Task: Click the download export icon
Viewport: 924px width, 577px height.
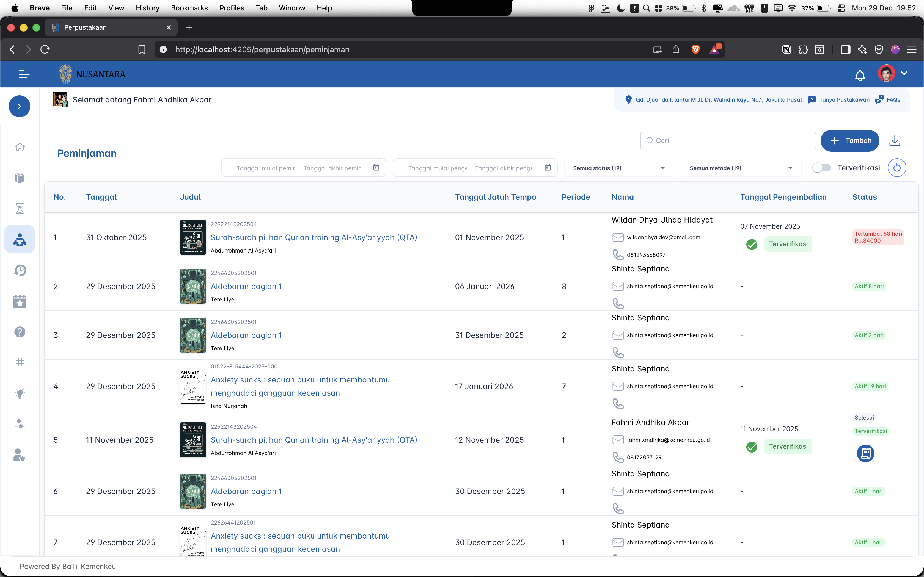Action: tap(895, 140)
